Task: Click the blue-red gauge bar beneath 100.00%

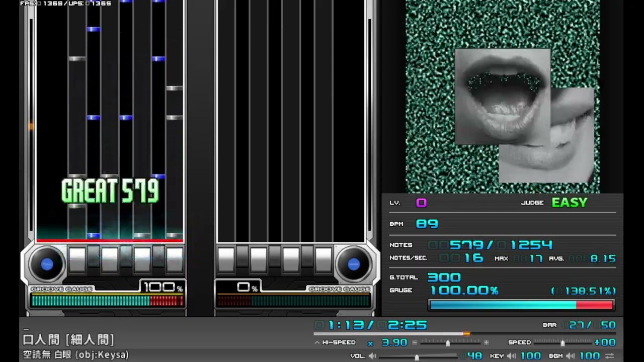Action: tap(521, 305)
